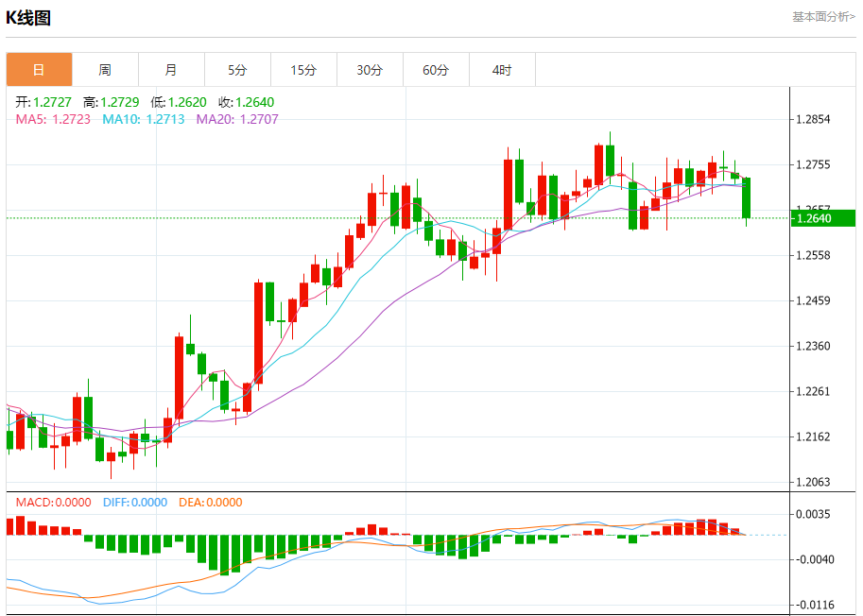This screenshot has height=616, width=863.
Task: Click the 1.2854 price axis label
Action: click(813, 119)
